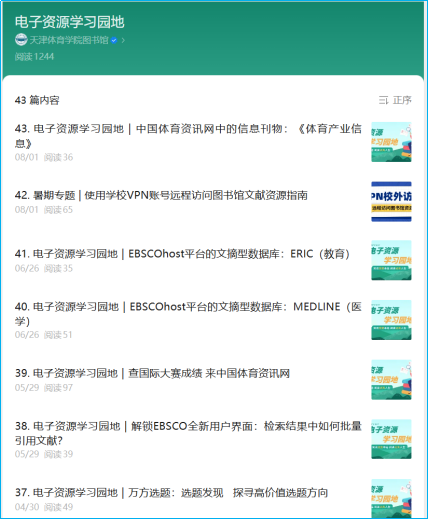This screenshot has width=429, height=520.
Task: Open article 38 about EBSCO batch citation
Action: pos(188,433)
